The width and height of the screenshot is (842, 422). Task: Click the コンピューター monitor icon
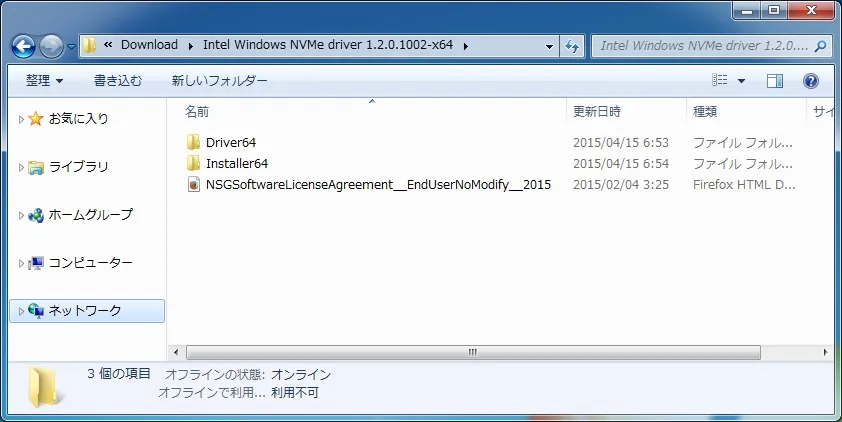coord(35,263)
